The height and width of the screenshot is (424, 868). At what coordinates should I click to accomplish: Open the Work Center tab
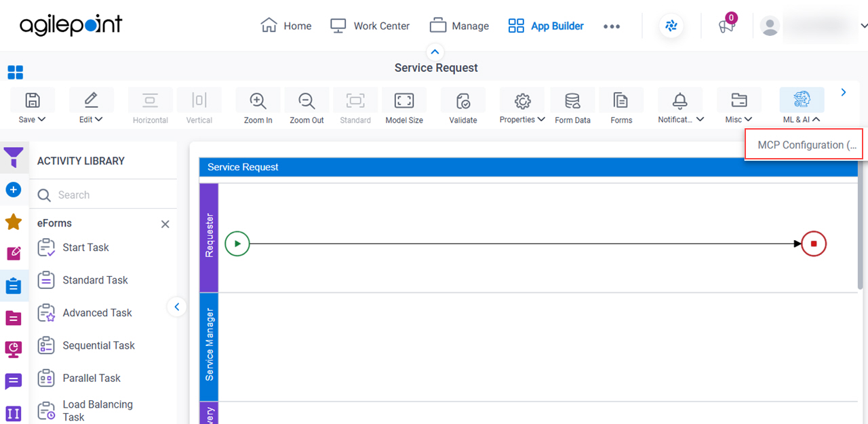[370, 26]
